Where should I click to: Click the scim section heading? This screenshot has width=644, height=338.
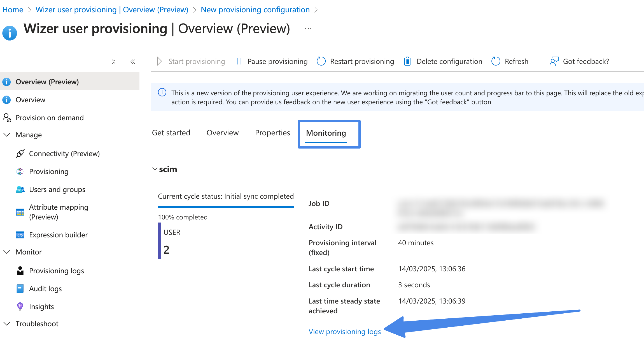point(168,169)
